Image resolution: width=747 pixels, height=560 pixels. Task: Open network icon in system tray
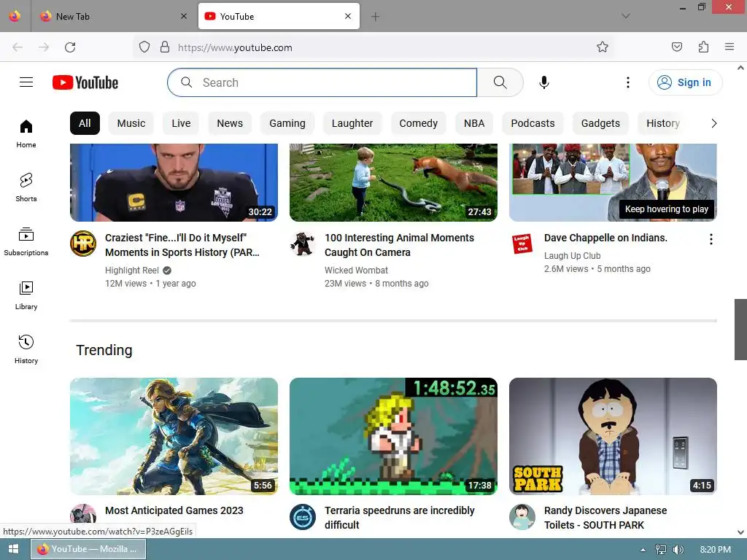coord(660,550)
